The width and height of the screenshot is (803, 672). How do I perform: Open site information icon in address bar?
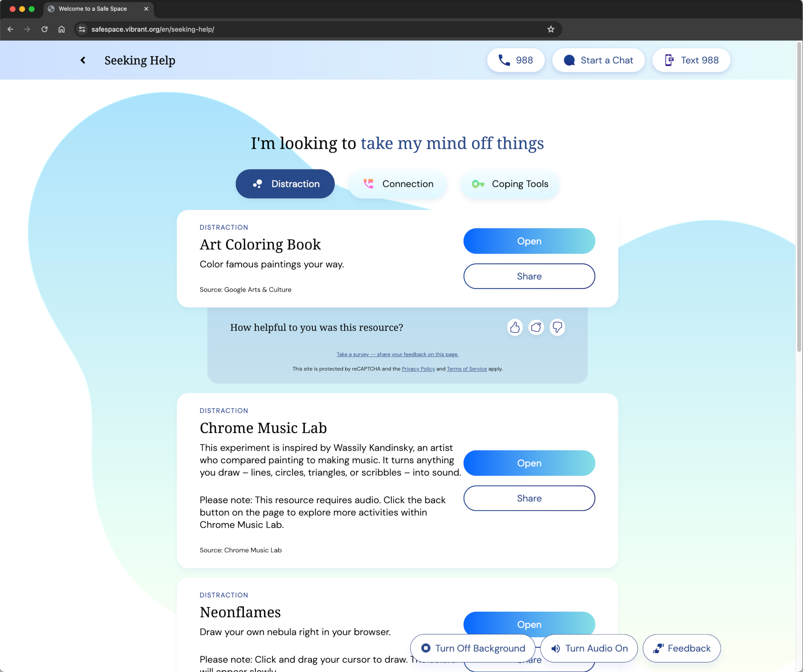pyautogui.click(x=82, y=29)
